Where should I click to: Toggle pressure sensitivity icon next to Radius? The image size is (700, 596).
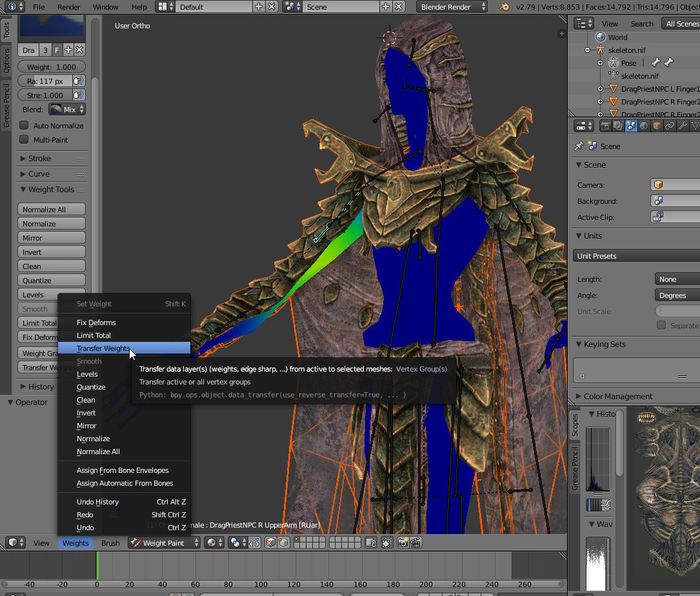[x=79, y=81]
